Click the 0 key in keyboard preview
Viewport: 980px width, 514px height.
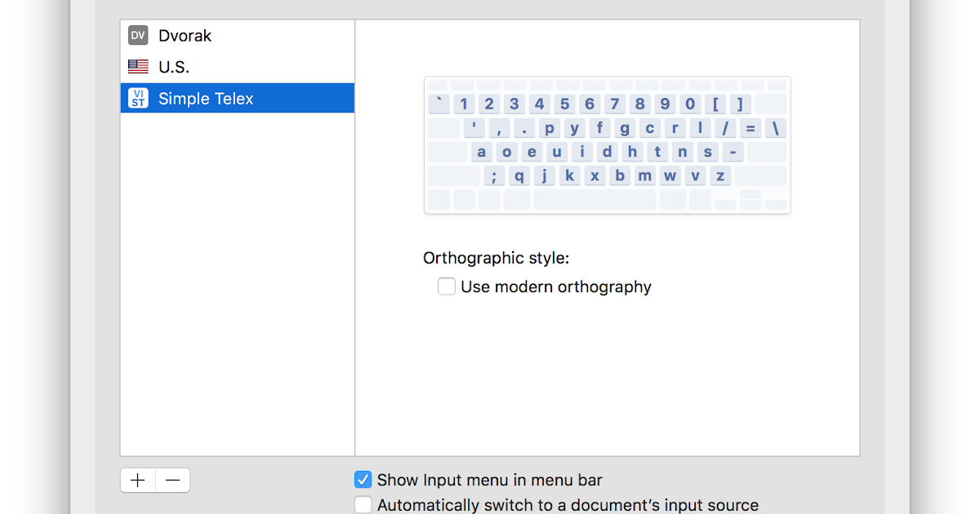[690, 104]
